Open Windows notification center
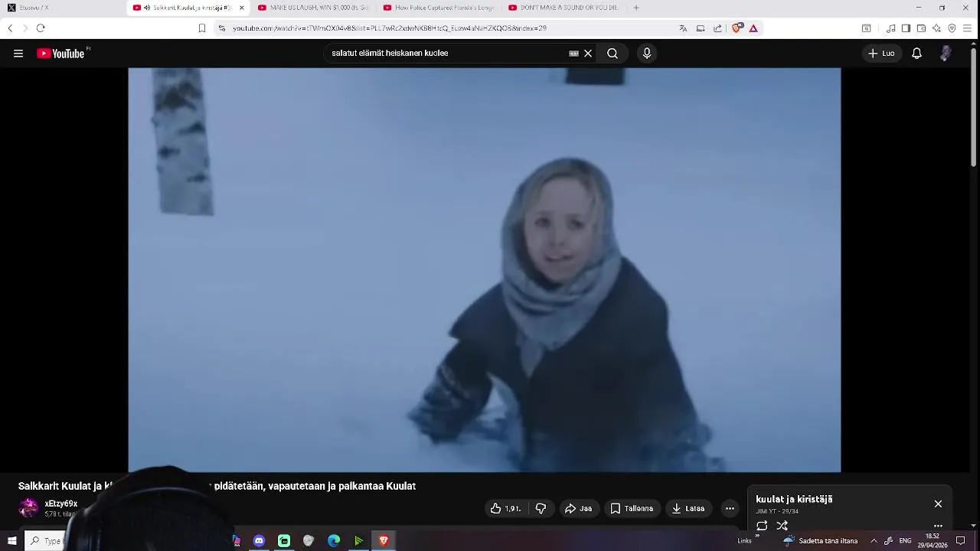Viewport: 980px width, 551px height. point(961,541)
